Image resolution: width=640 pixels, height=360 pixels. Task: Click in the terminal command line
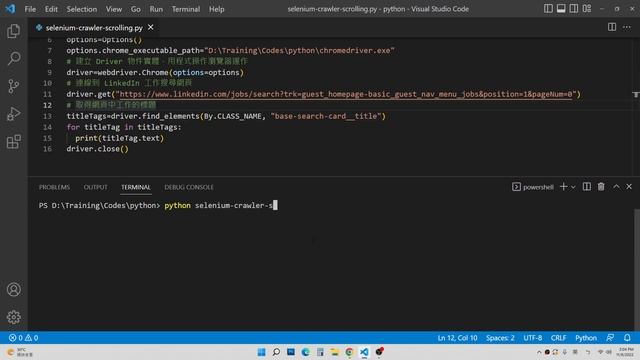tap(158, 205)
